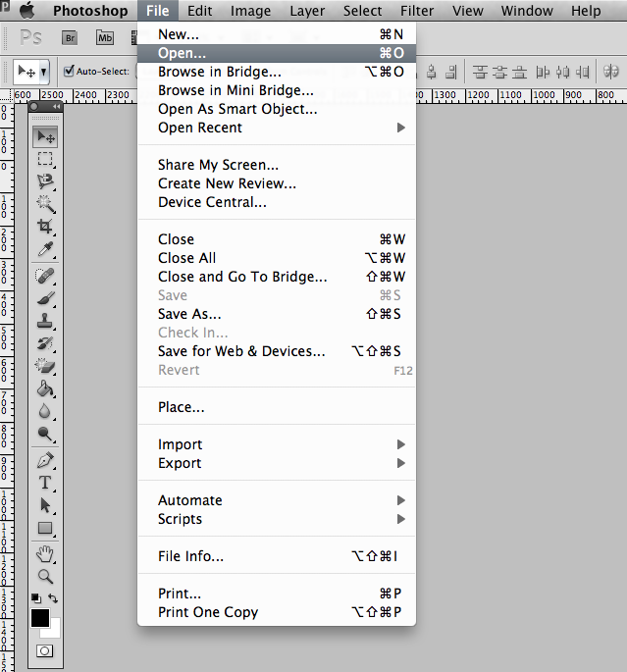Screen dimensions: 627x672
Task: Select the History Brush tool
Action: [45, 343]
